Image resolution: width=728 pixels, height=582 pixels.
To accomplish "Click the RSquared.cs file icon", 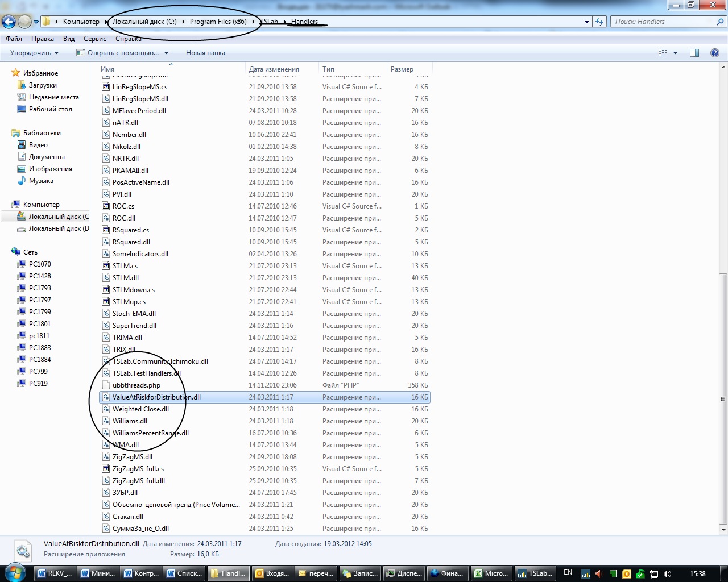I will click(106, 230).
